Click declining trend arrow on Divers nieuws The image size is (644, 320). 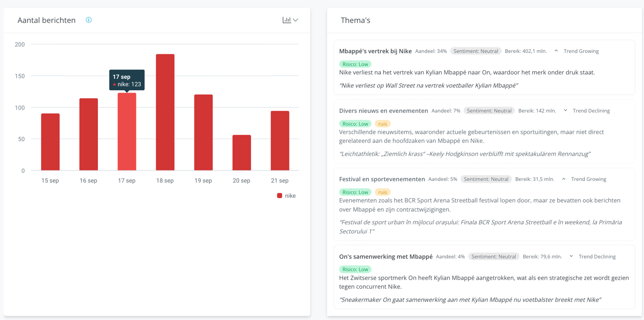coord(565,111)
